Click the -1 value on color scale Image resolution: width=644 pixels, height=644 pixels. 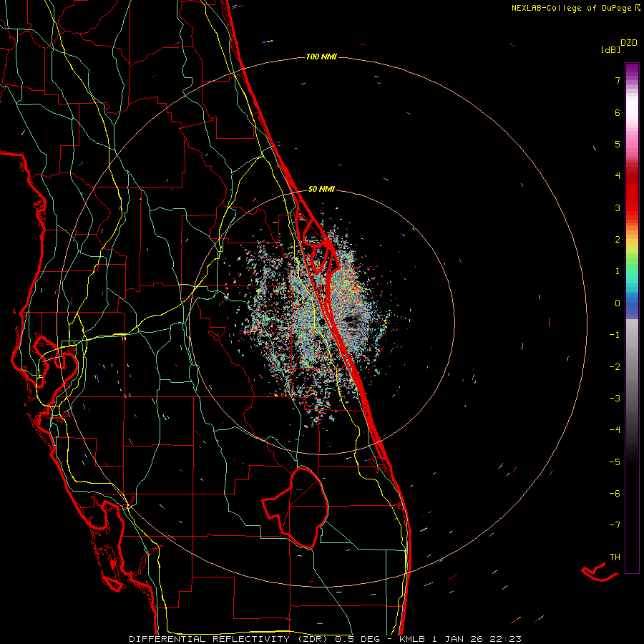coord(615,335)
